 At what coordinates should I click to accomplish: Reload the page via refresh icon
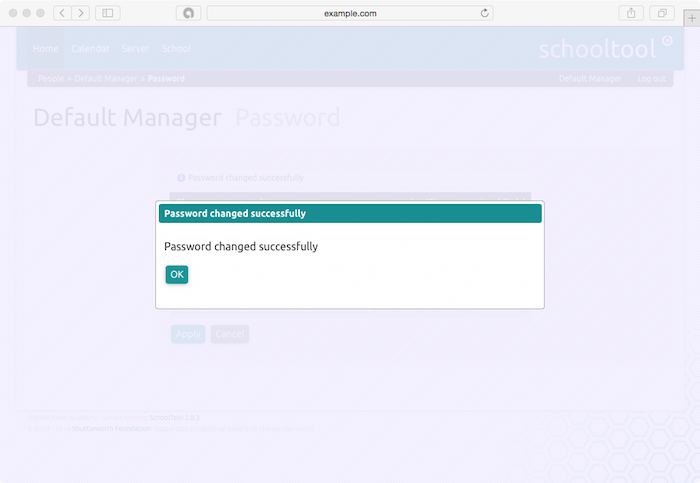tap(484, 13)
